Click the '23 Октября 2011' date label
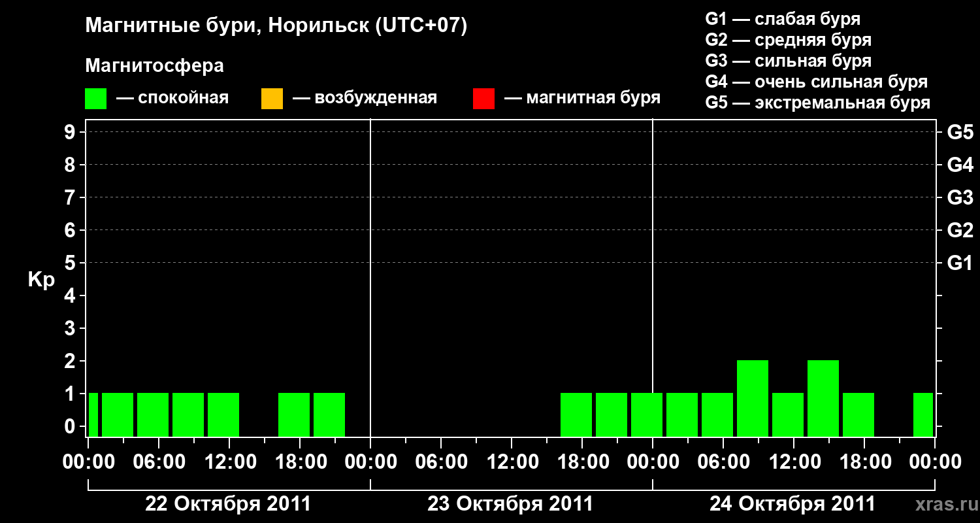980x523 pixels. [510, 504]
